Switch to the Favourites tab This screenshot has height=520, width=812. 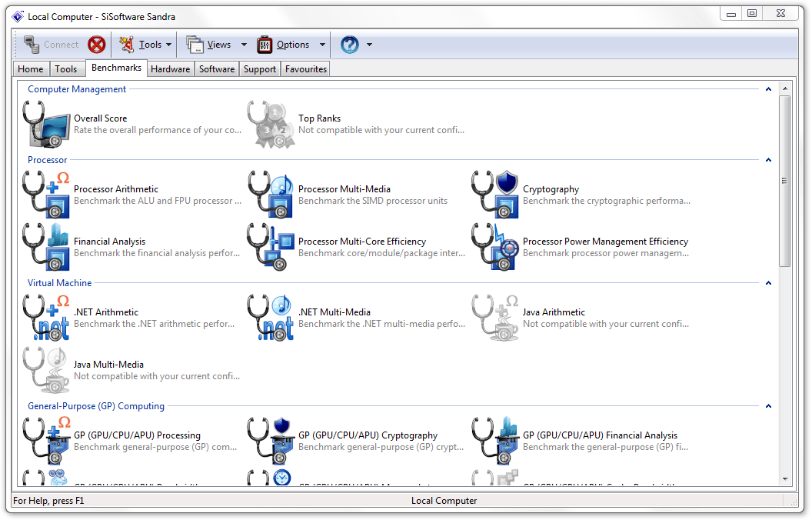tap(306, 69)
